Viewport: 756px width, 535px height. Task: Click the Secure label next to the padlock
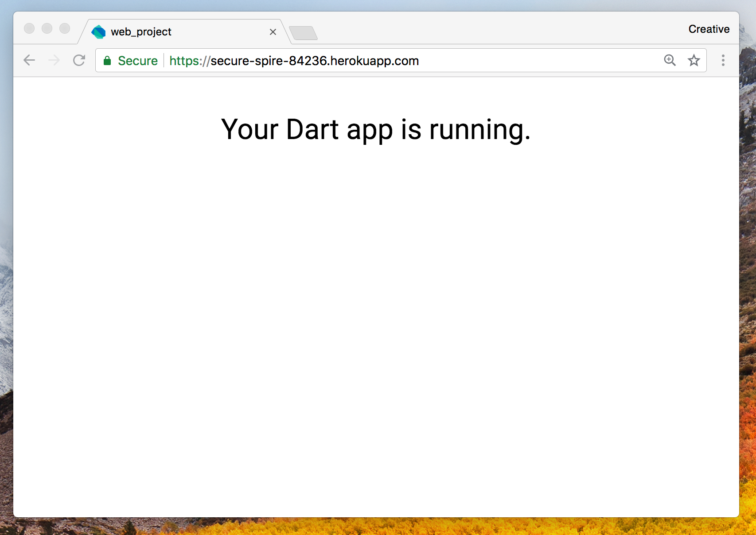pos(138,61)
